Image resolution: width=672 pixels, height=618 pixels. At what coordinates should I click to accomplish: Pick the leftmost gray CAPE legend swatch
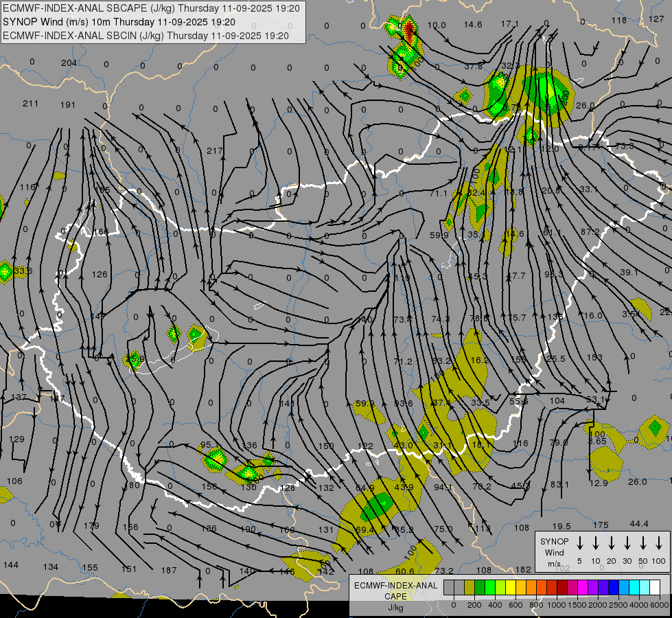tap(449, 588)
